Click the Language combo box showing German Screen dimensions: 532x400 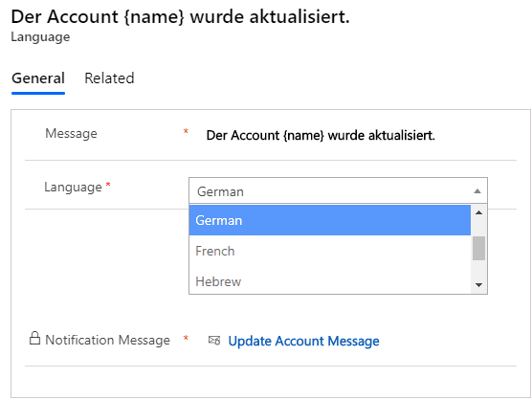[x=338, y=190]
